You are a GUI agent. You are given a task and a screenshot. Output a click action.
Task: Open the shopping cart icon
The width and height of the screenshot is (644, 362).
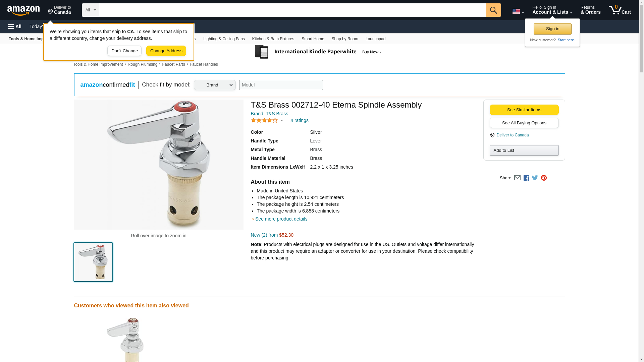point(620,10)
